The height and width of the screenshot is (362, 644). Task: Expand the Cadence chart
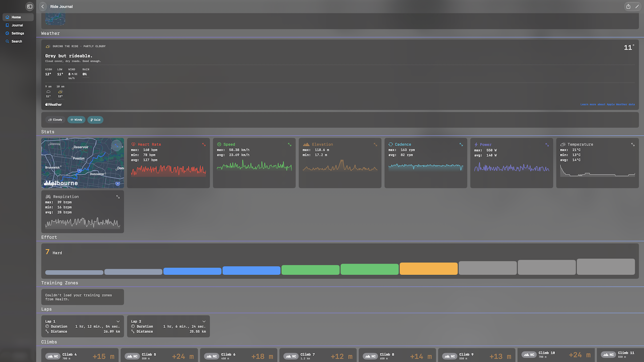461,144
